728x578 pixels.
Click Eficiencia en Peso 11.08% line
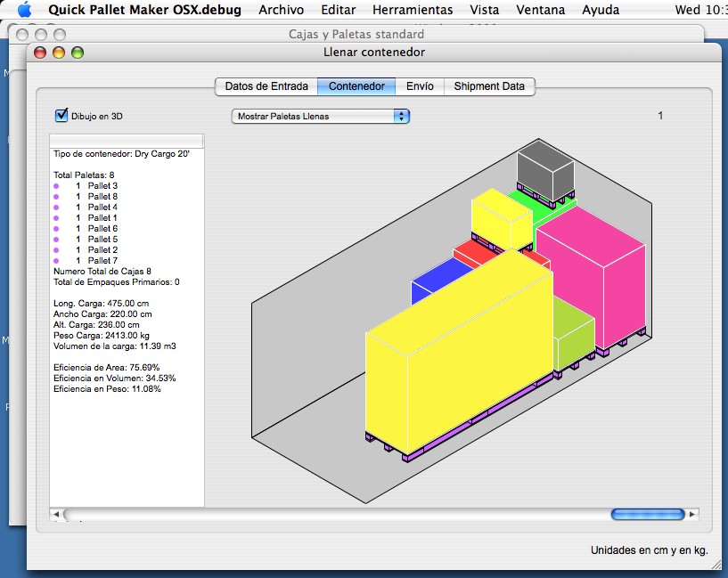tap(107, 388)
